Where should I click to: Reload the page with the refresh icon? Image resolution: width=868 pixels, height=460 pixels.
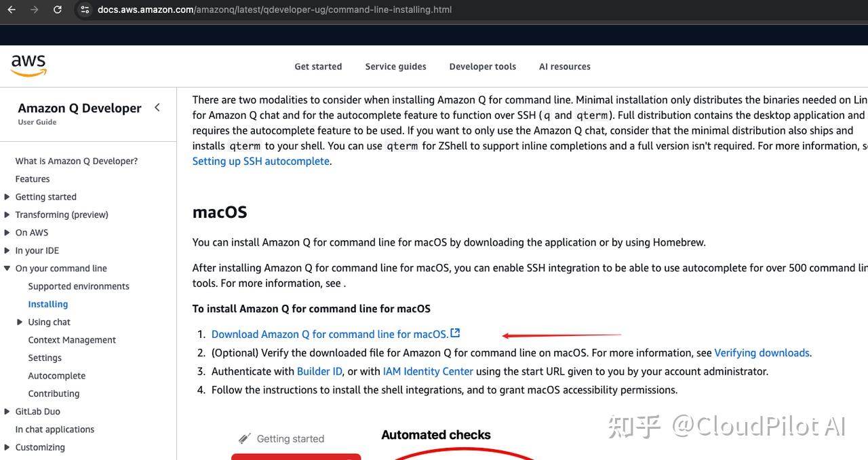57,9
